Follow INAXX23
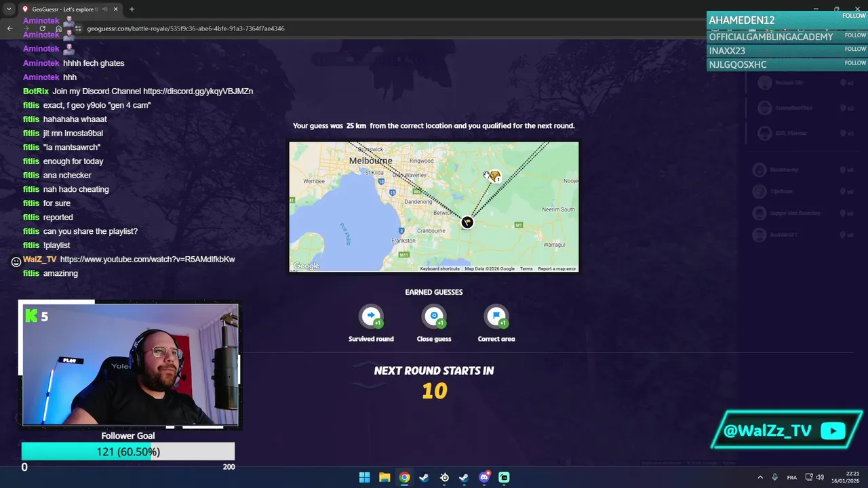 854,49
